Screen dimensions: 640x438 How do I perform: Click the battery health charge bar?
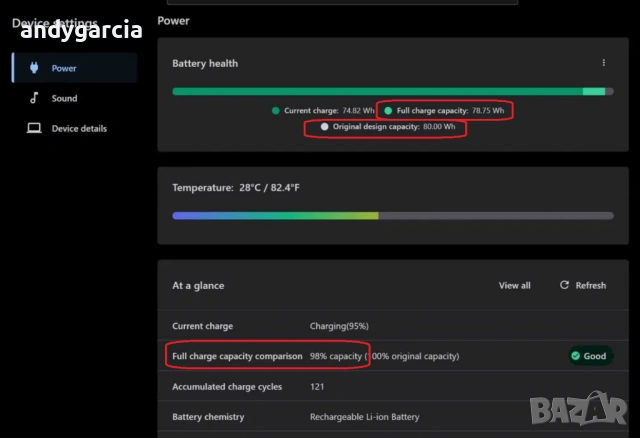(x=393, y=91)
